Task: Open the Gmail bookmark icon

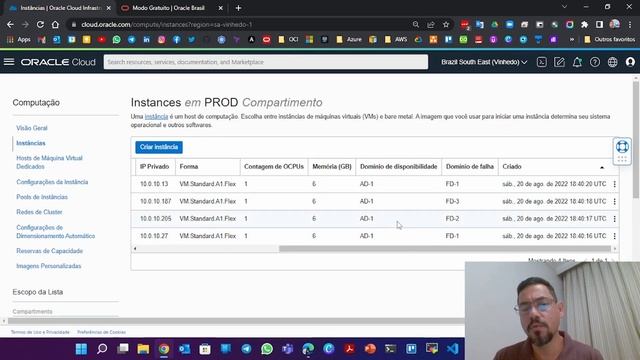Action: (x=42, y=40)
